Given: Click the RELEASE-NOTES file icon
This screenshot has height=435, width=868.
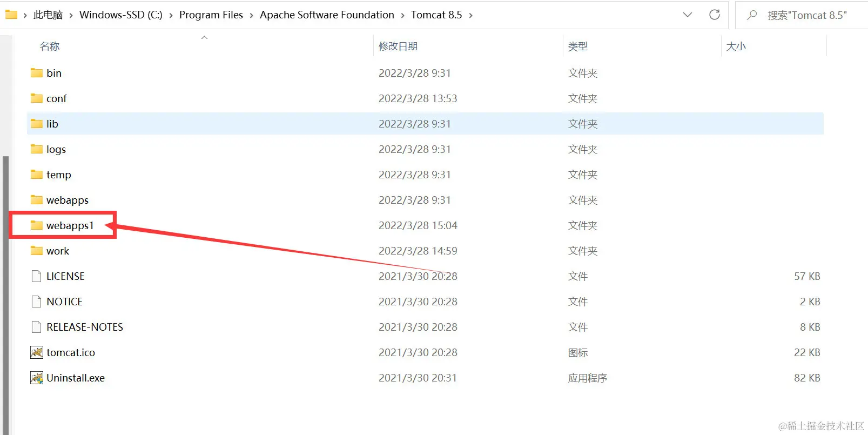Looking at the screenshot, I should [x=37, y=327].
